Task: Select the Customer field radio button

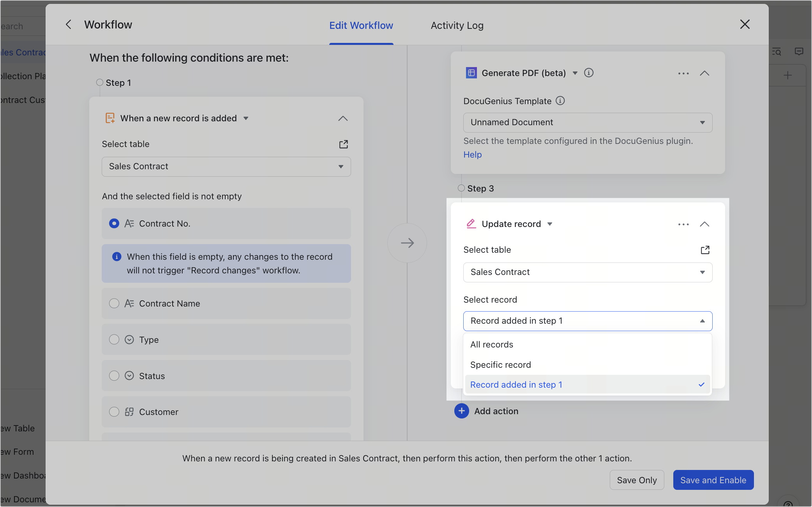Action: 114,412
